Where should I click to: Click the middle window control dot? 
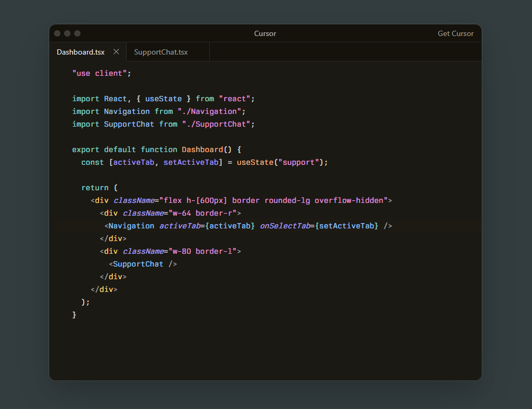pos(67,33)
